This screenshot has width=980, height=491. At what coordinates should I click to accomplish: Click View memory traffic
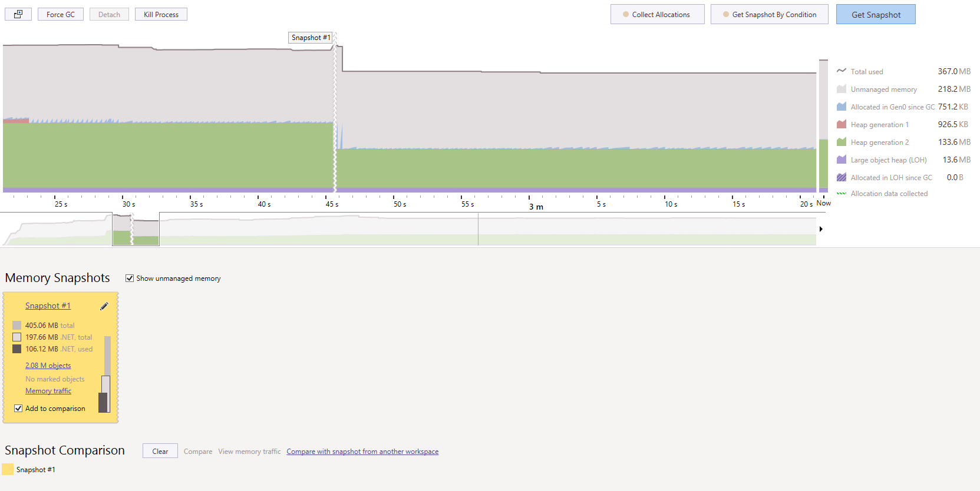click(x=249, y=452)
